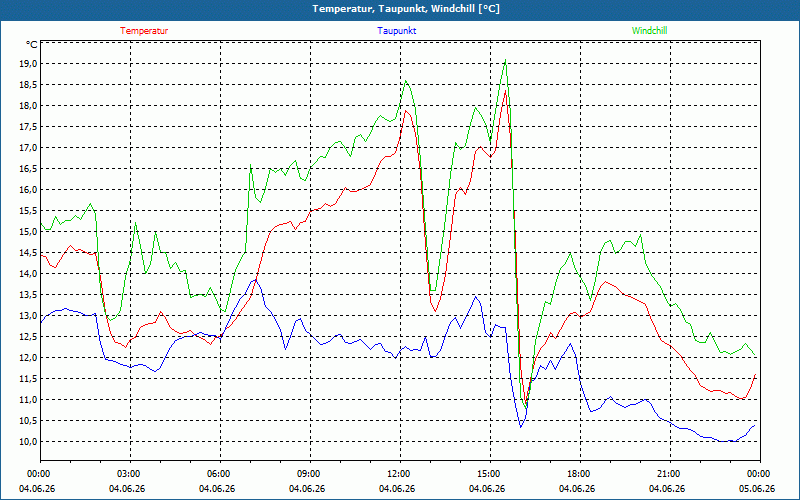Select the red 'Temperatur' legend label
Viewport: 800px width, 500px height.
[144, 31]
